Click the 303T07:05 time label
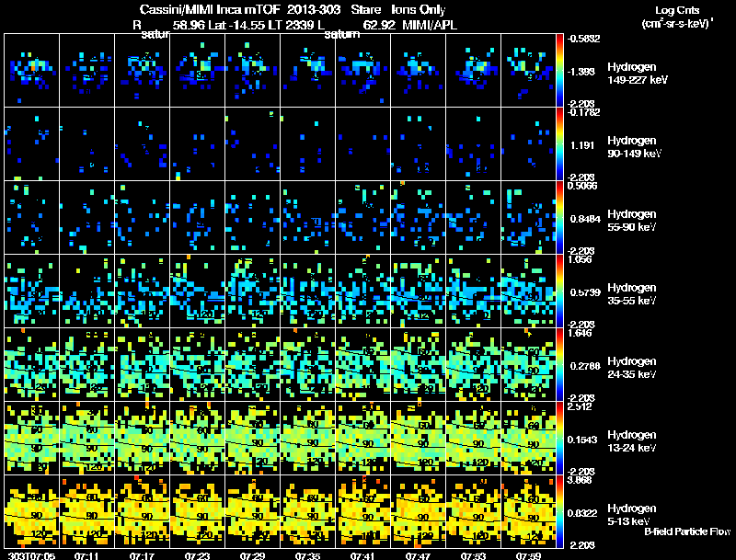 (32, 556)
